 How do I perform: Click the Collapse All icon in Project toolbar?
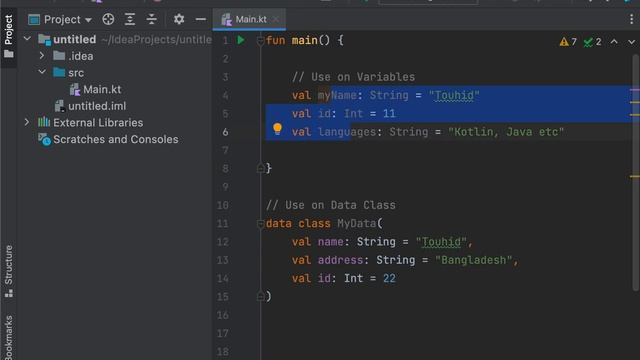click(x=151, y=19)
